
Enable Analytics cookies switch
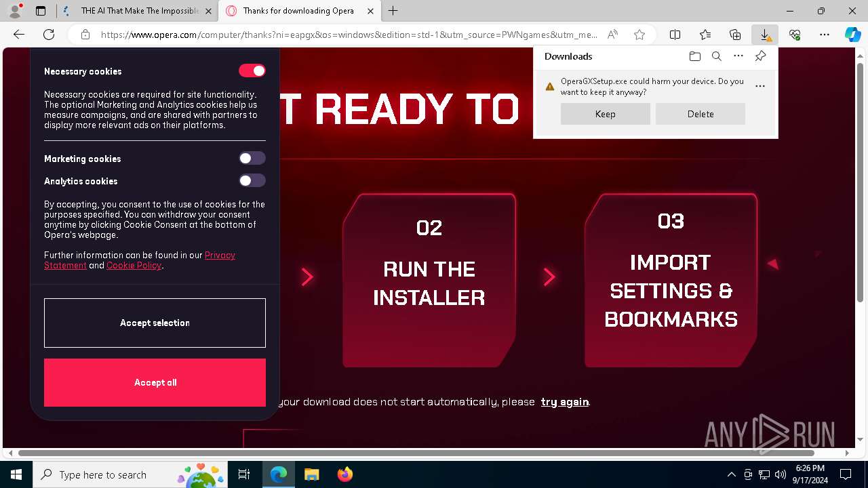[x=252, y=180]
